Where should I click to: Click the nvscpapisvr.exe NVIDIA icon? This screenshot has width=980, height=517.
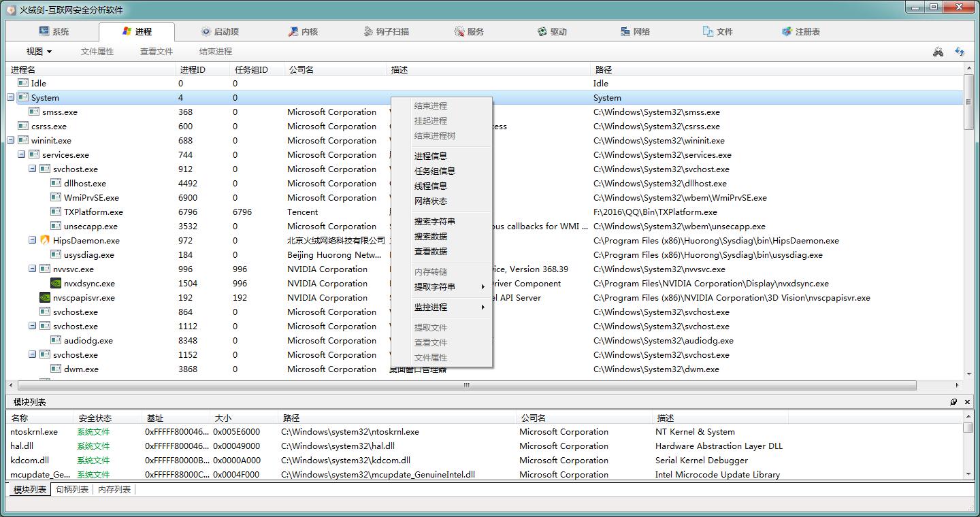coord(45,297)
